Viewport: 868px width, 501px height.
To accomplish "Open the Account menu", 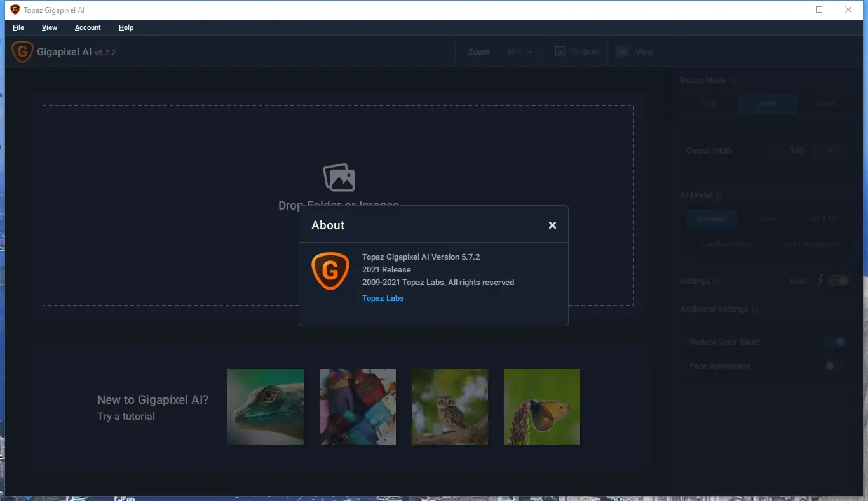I will (88, 28).
